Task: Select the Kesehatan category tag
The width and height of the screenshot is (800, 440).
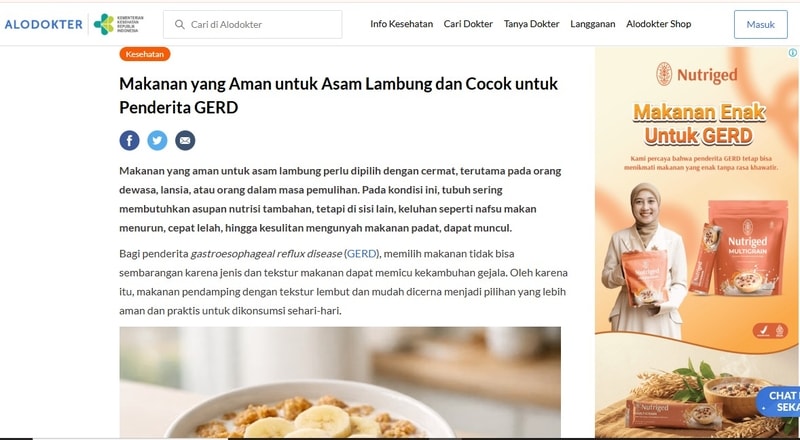Action: point(145,54)
